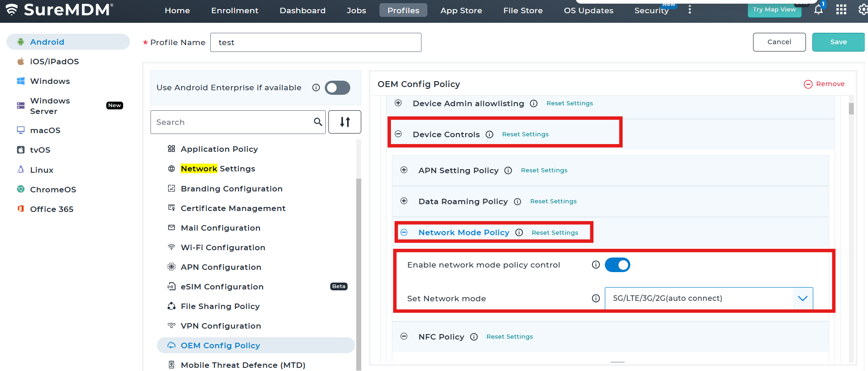868x371 pixels.
Task: Open the Enrollment tab
Action: (235, 10)
